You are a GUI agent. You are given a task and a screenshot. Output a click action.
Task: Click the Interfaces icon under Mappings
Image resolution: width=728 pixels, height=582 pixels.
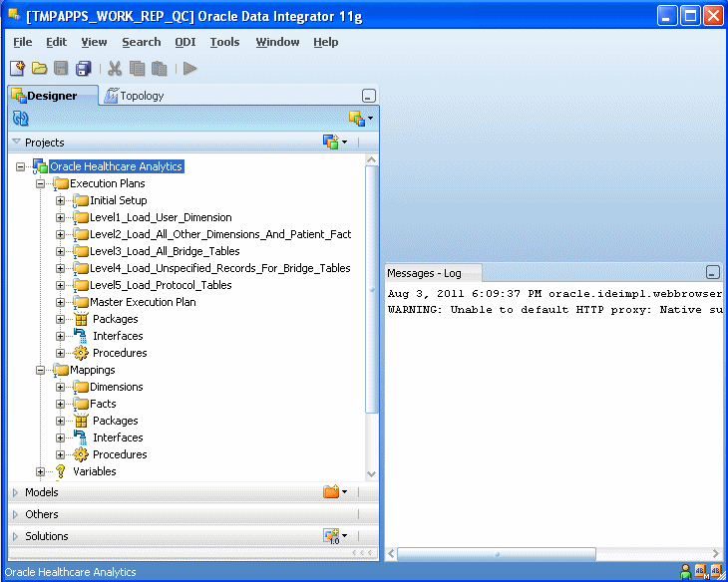coord(81,437)
